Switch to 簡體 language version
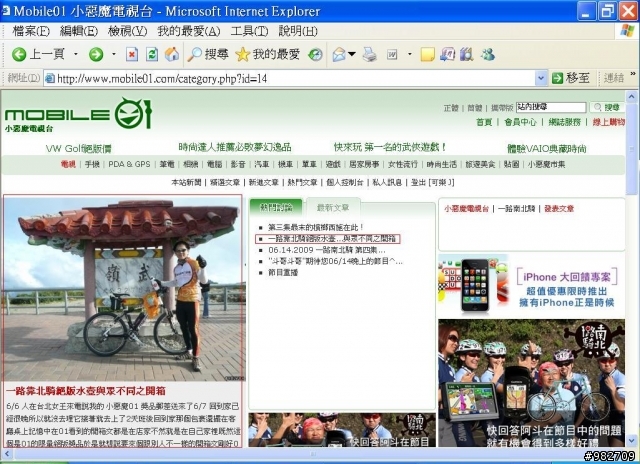Image resolution: width=640 pixels, height=464 pixels. pyautogui.click(x=475, y=108)
